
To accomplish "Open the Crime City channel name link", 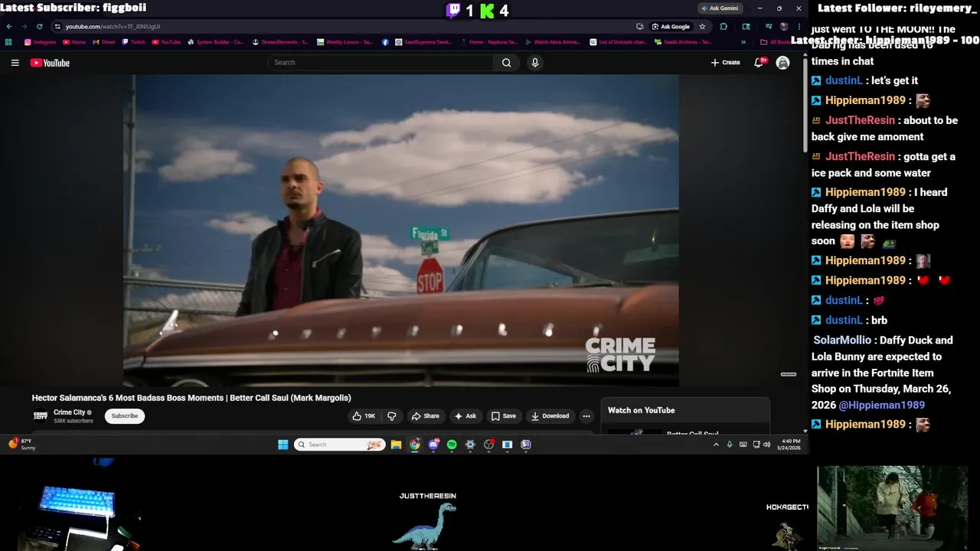I will click(x=69, y=412).
